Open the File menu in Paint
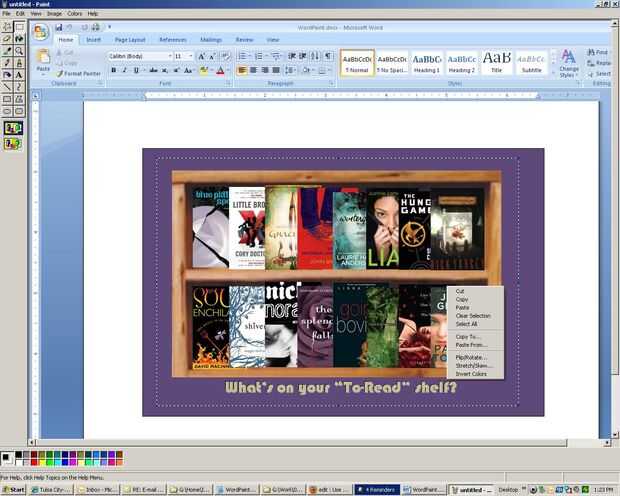Image resolution: width=620 pixels, height=496 pixels. (6, 13)
